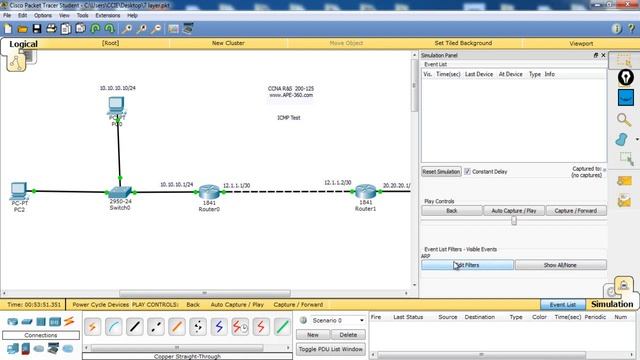This screenshot has width=640, height=360.
Task: Click Switch0 2950-24 device
Action: (120, 192)
